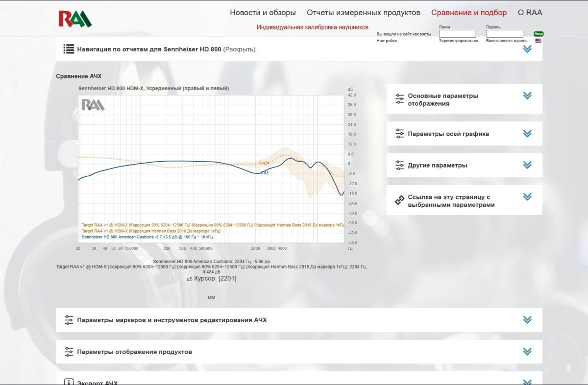Expand Параметры осей графика via its chevron
The width and height of the screenshot is (588, 385).
click(527, 133)
